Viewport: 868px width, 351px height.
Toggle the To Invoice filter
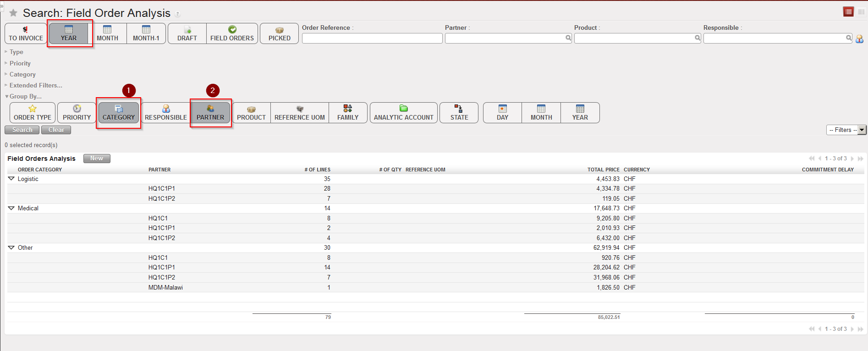coord(26,33)
